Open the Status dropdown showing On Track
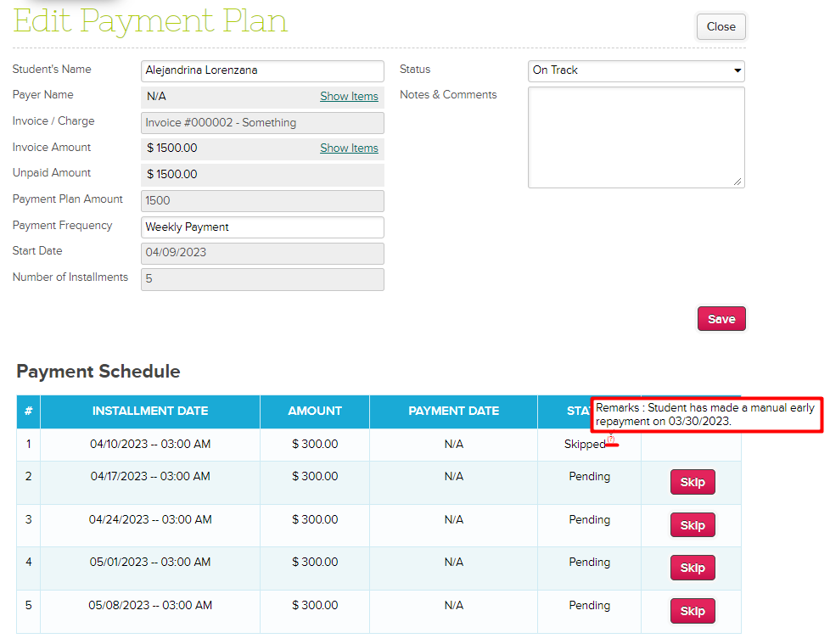This screenshot has width=830, height=644. 636,70
